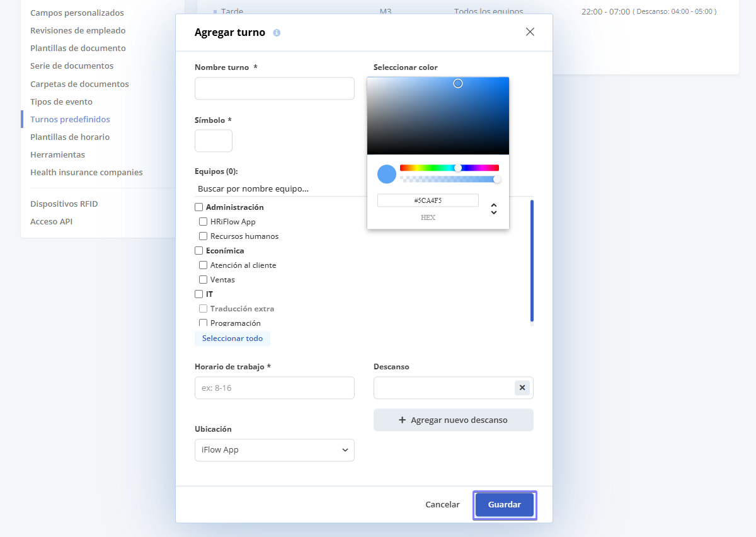Open Campos personalizados in the sidebar
The height and width of the screenshot is (537, 756).
click(x=77, y=13)
